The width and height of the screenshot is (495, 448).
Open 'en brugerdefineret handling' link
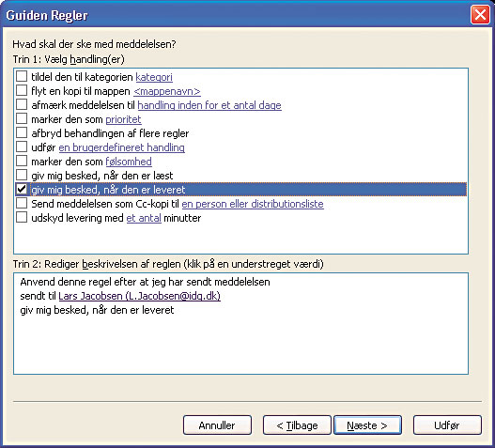tap(121, 147)
